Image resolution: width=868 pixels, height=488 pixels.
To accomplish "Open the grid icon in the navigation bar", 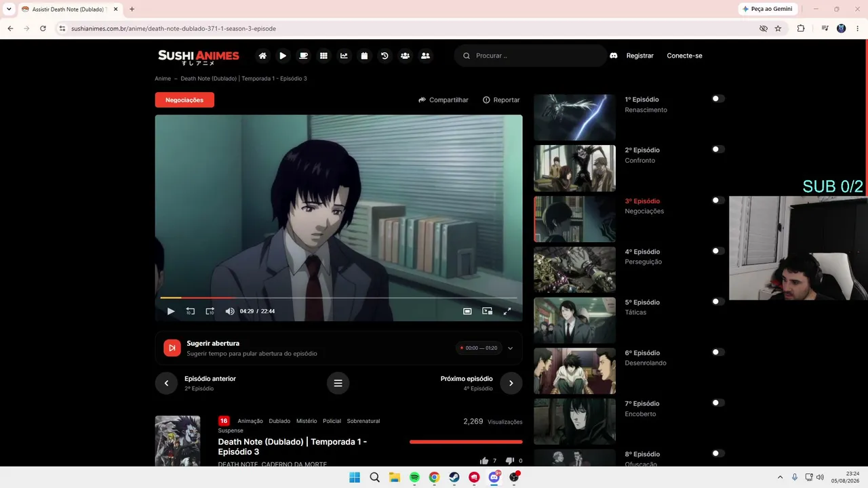I will point(323,56).
